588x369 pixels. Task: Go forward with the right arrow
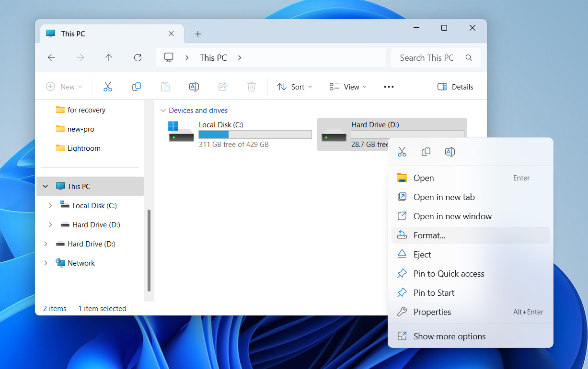(81, 57)
